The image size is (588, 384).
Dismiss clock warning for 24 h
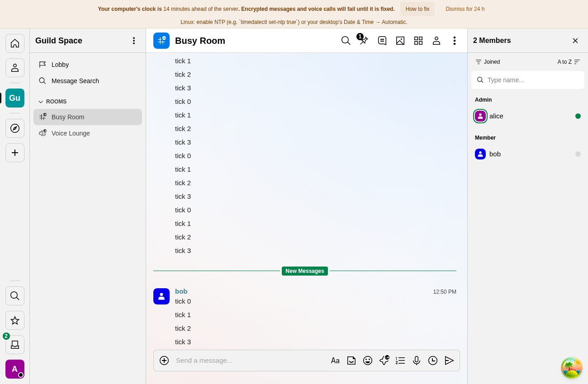(x=465, y=9)
